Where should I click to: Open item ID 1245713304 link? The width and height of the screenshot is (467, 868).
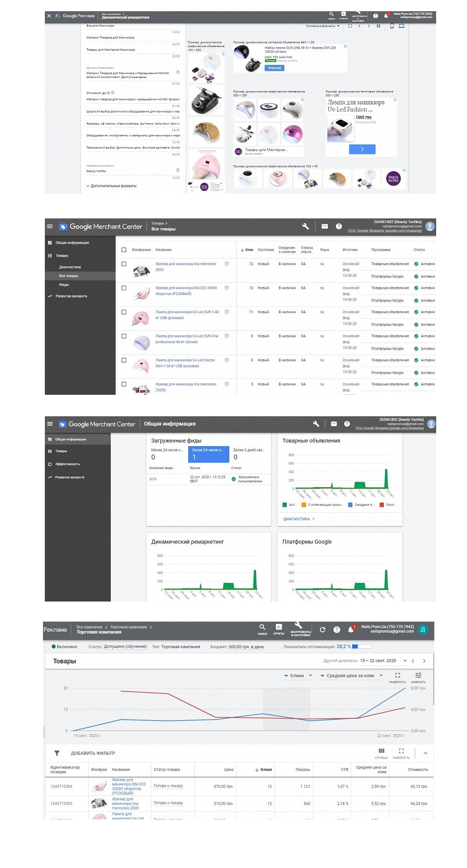[x=61, y=786]
